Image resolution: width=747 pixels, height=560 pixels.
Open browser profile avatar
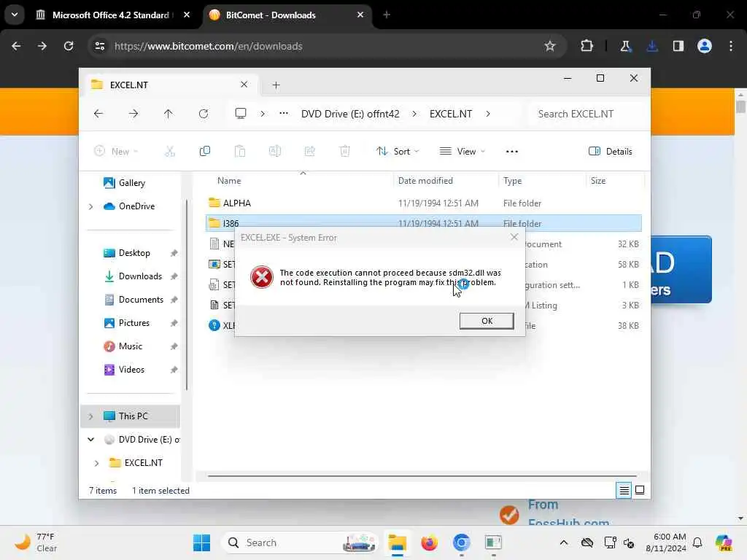(x=705, y=46)
